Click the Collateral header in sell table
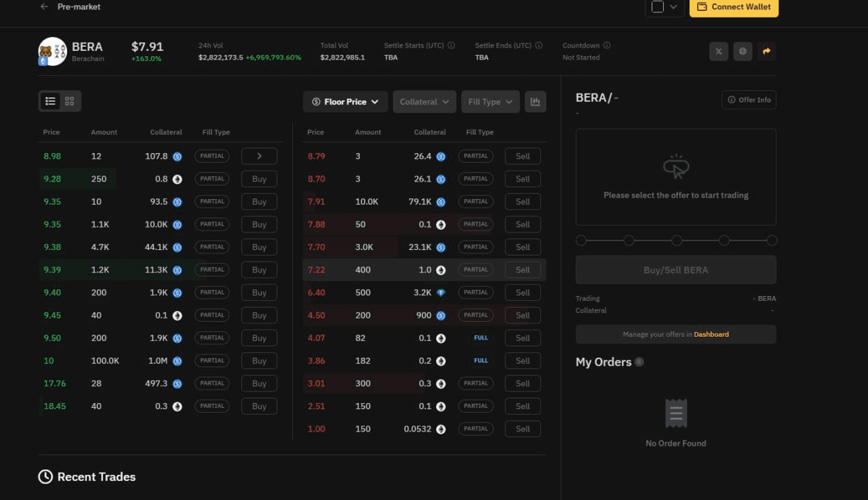 (430, 132)
